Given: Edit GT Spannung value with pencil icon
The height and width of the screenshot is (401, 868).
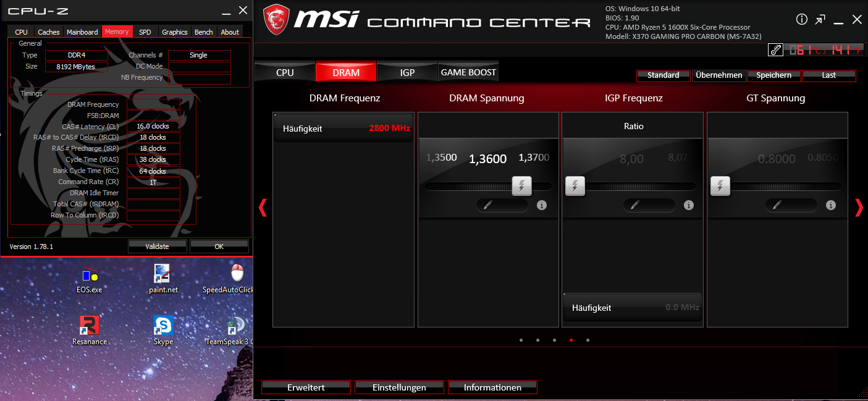Looking at the screenshot, I should pyautogui.click(x=777, y=205).
